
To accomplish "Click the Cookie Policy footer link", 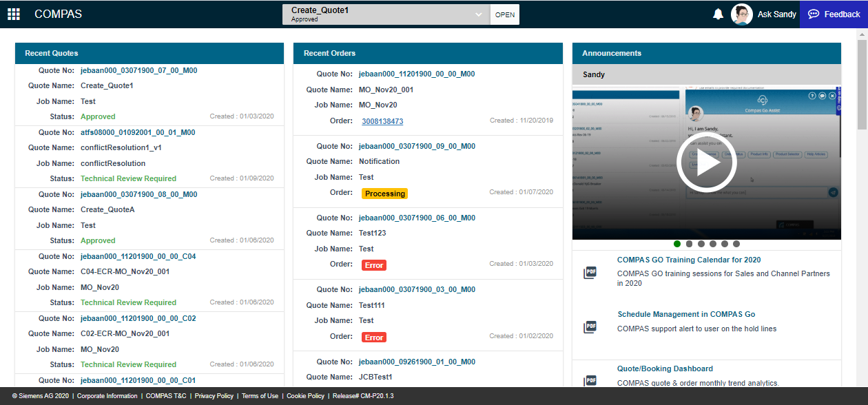I will [305, 395].
